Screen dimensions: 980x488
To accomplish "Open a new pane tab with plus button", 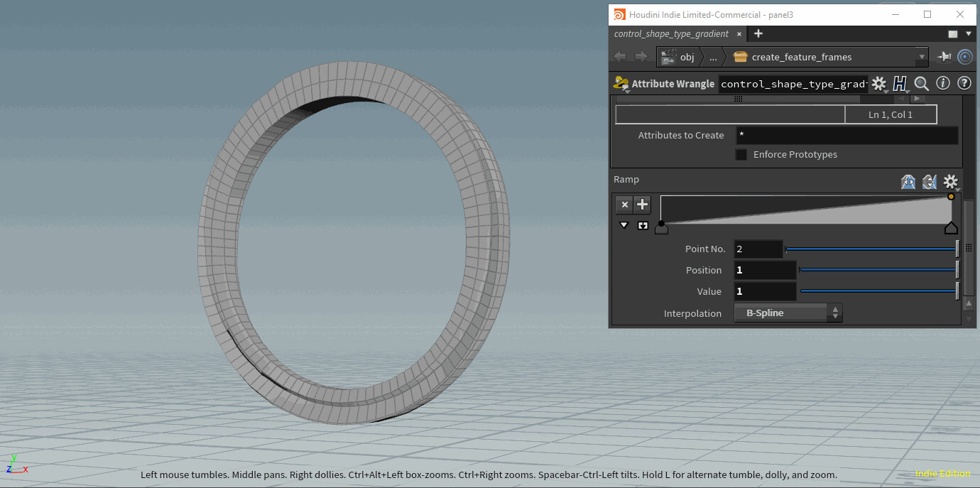I will point(757,33).
